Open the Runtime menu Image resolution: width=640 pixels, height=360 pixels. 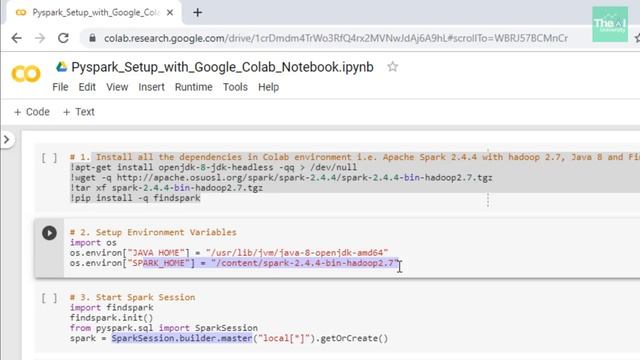[193, 87]
